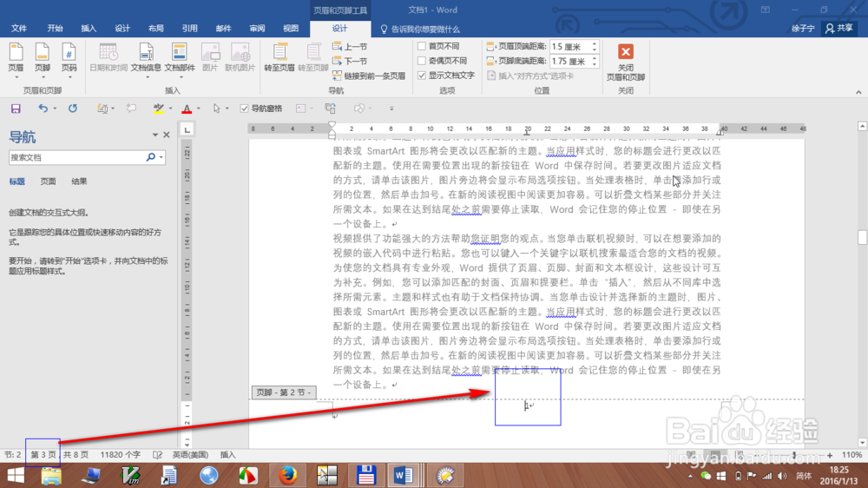Image resolution: width=868 pixels, height=488 pixels.
Task: Click the Word taskbar icon
Action: tap(403, 475)
